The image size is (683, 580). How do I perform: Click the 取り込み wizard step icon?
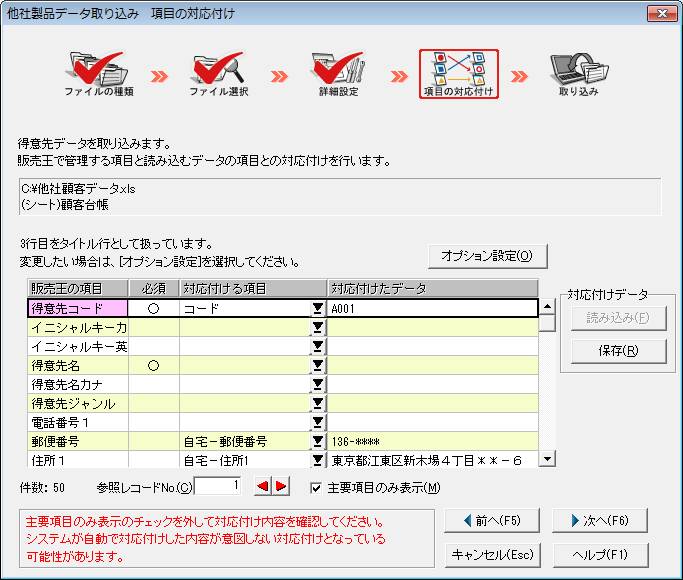click(x=578, y=74)
